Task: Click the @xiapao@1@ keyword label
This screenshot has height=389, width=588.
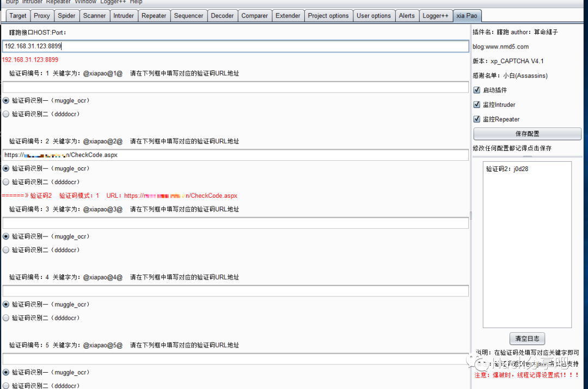Action: [x=103, y=74]
